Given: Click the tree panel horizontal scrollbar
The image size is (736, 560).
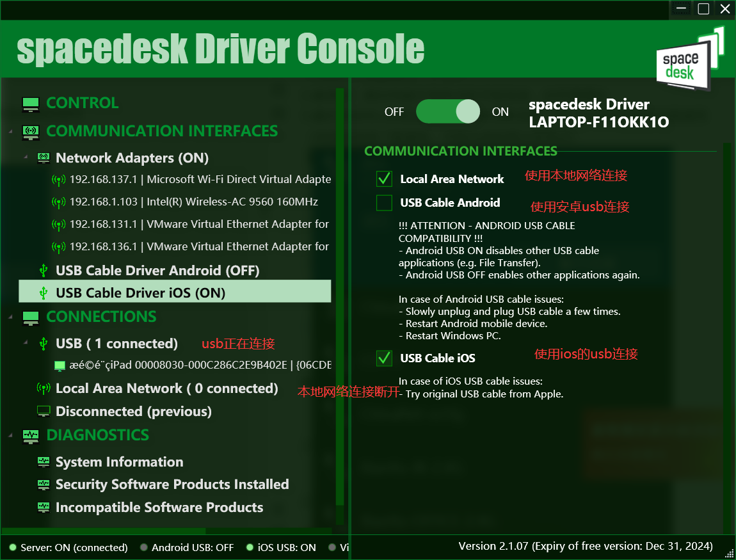Looking at the screenshot, I should [x=103, y=531].
